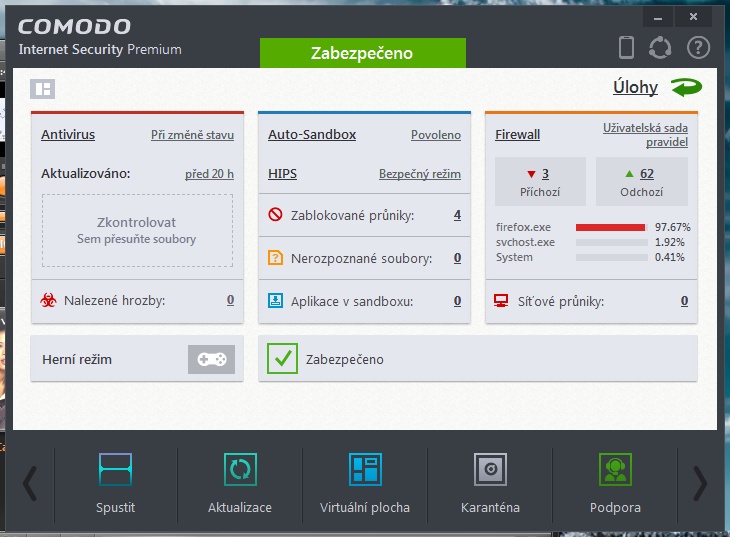
Task: Open the help question mark icon
Action: (698, 48)
